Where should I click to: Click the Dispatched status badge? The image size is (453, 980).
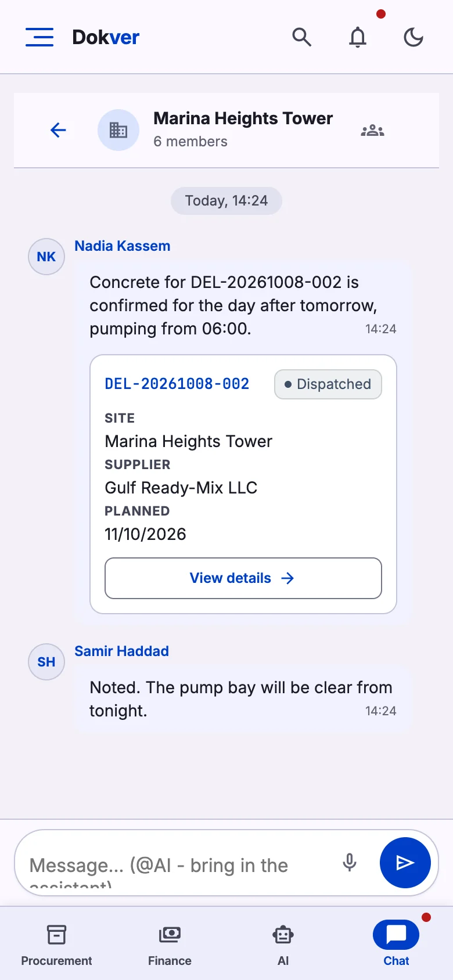click(328, 384)
